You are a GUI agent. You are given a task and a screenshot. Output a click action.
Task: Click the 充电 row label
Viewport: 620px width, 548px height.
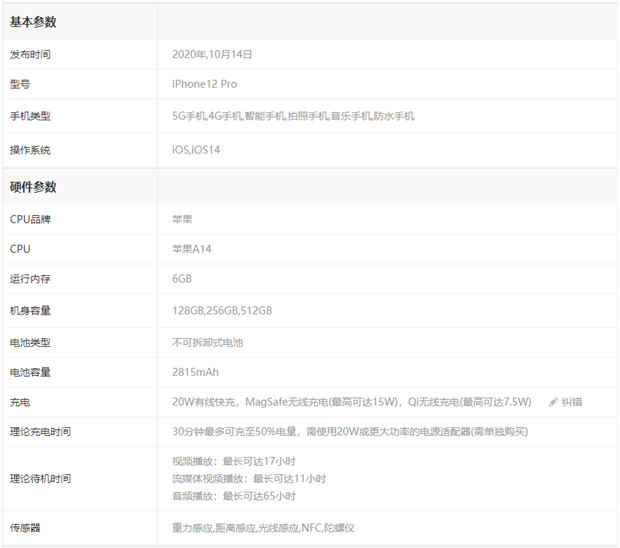20,402
